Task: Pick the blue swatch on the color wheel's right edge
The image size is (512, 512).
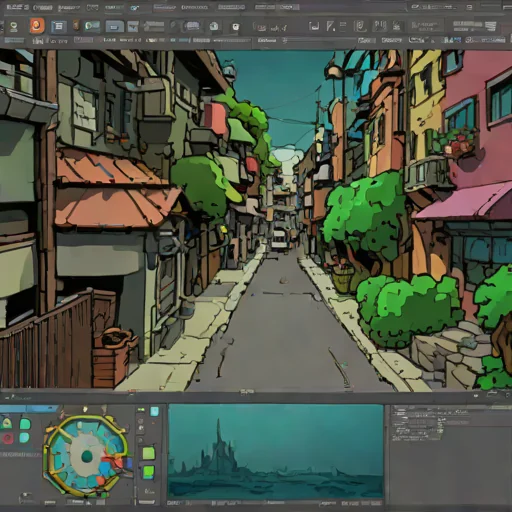Action: [129, 463]
